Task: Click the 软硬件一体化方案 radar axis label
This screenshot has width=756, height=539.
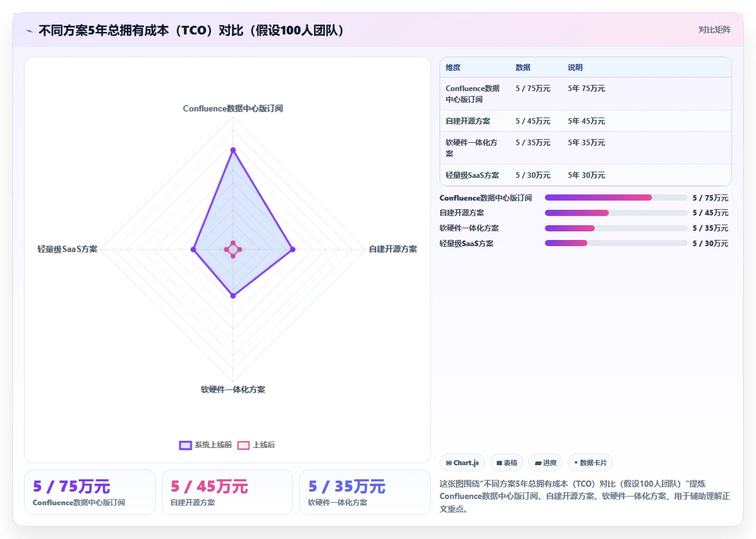Action: [233, 389]
